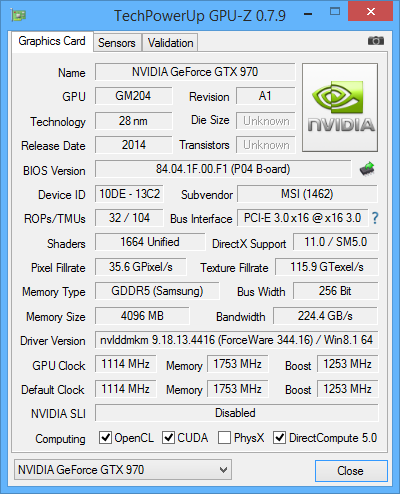Toggle the DirectCompute 5.0 checkbox

[279, 437]
